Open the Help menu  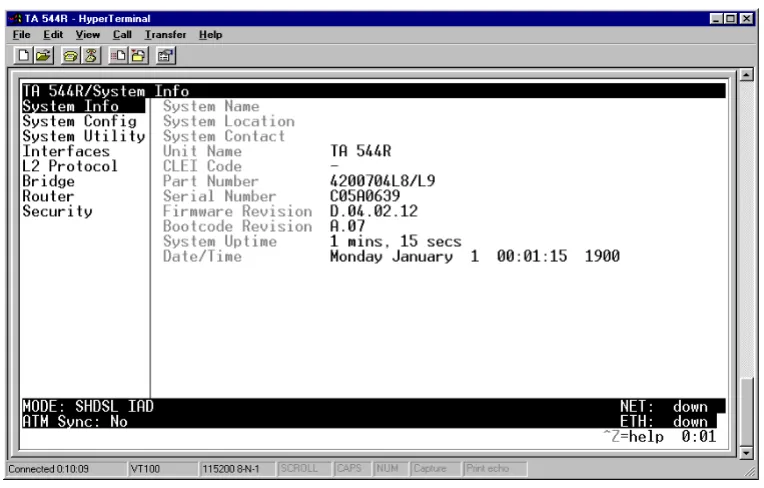tap(210, 35)
